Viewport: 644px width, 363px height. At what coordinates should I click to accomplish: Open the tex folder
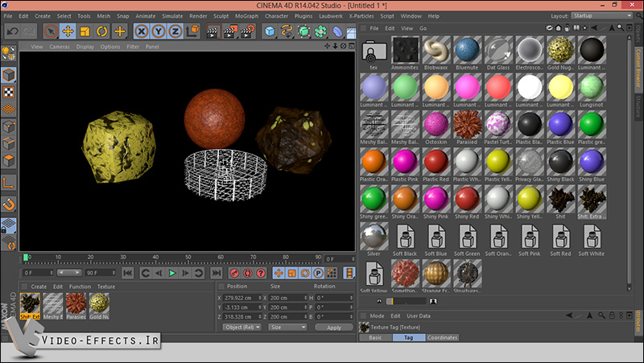click(374, 53)
